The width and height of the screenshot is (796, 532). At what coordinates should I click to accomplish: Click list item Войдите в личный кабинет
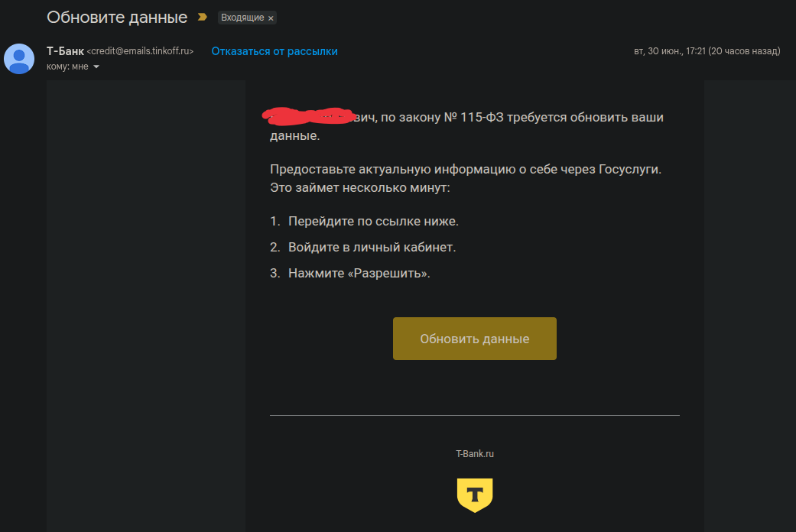pyautogui.click(x=372, y=247)
